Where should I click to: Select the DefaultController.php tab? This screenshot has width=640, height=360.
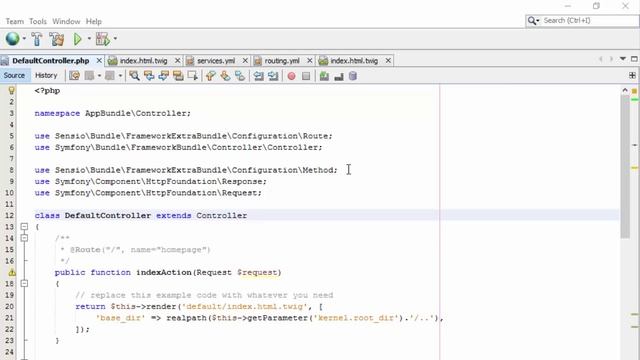50,60
